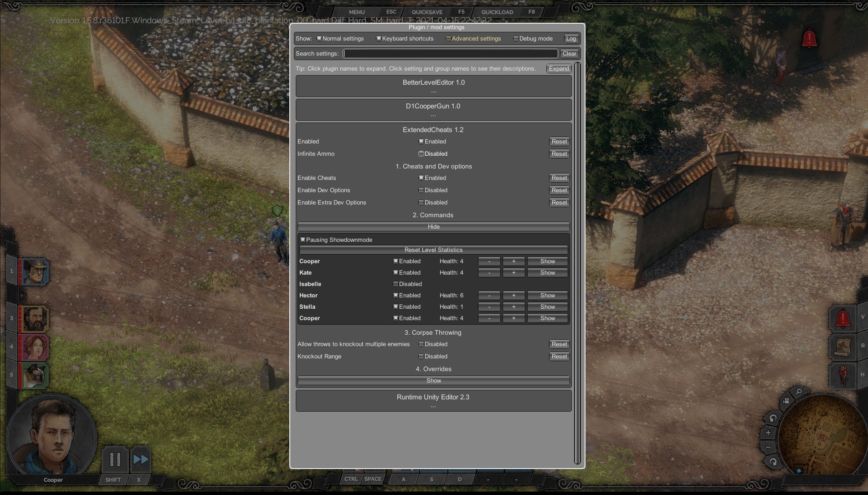Toggle the Kate Enabled checkbox

pyautogui.click(x=395, y=273)
